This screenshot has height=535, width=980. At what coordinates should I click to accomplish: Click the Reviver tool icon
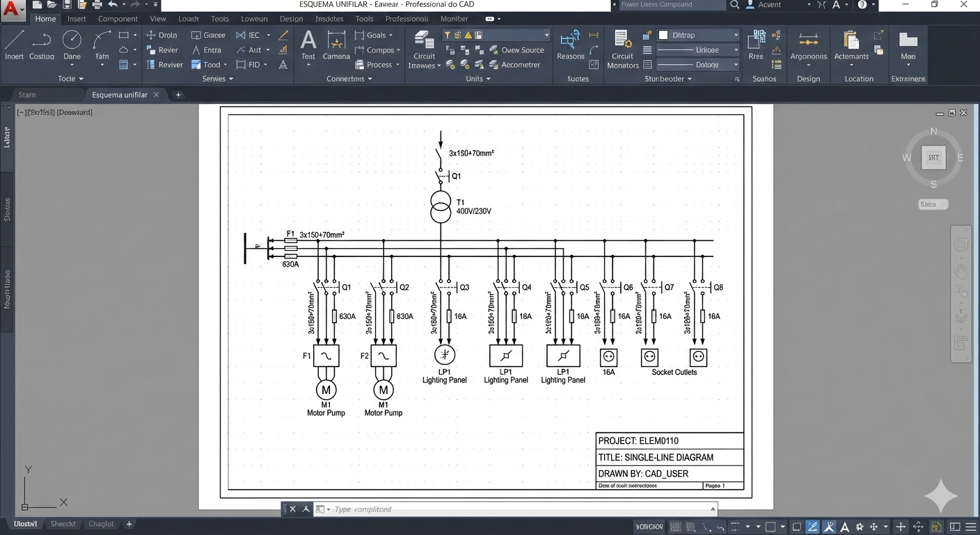click(164, 65)
